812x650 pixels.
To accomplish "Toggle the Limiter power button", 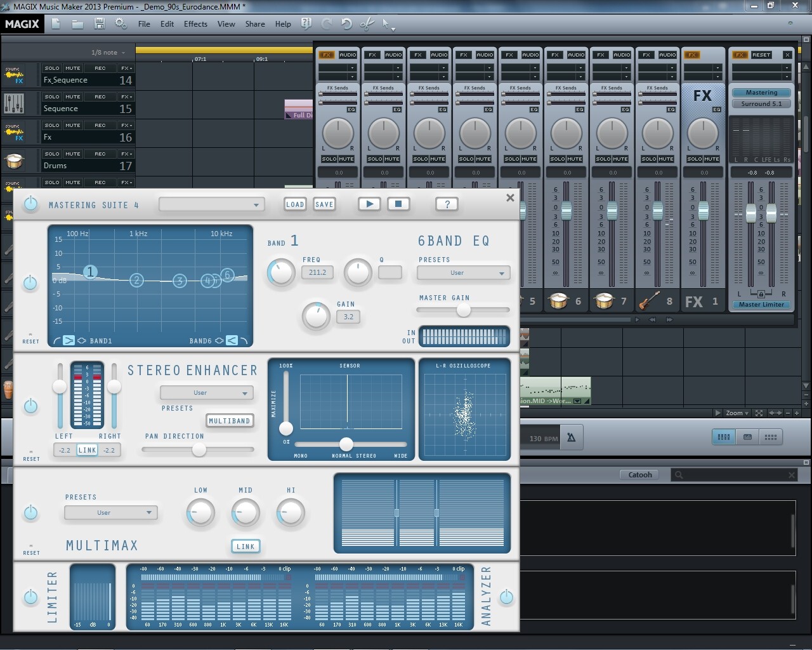I will (x=30, y=597).
